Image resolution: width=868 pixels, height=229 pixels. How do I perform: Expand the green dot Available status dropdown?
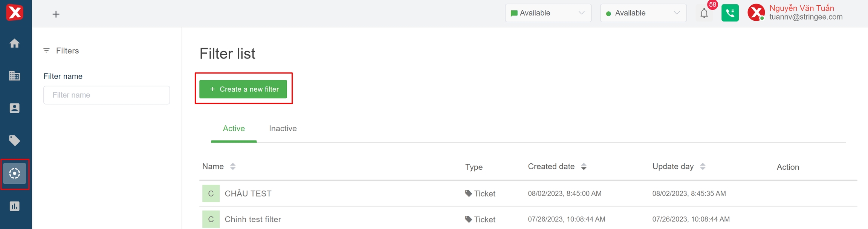pos(643,13)
